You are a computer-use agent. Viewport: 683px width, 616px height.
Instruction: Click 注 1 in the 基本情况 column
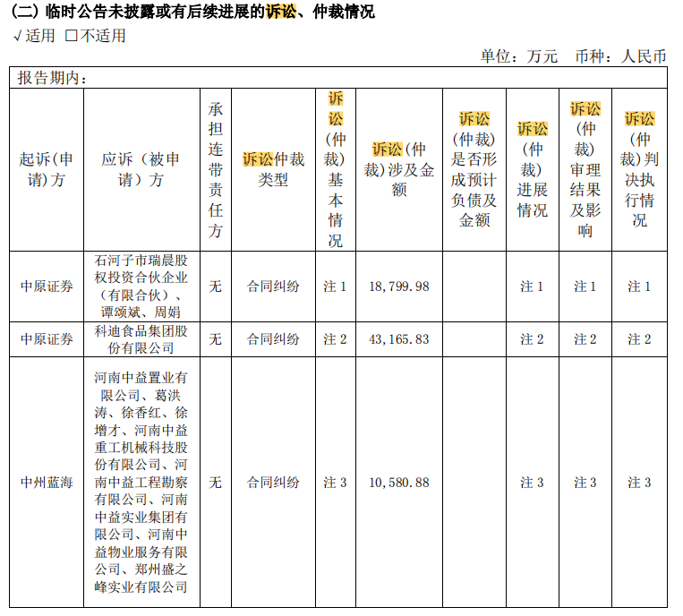pyautogui.click(x=335, y=287)
